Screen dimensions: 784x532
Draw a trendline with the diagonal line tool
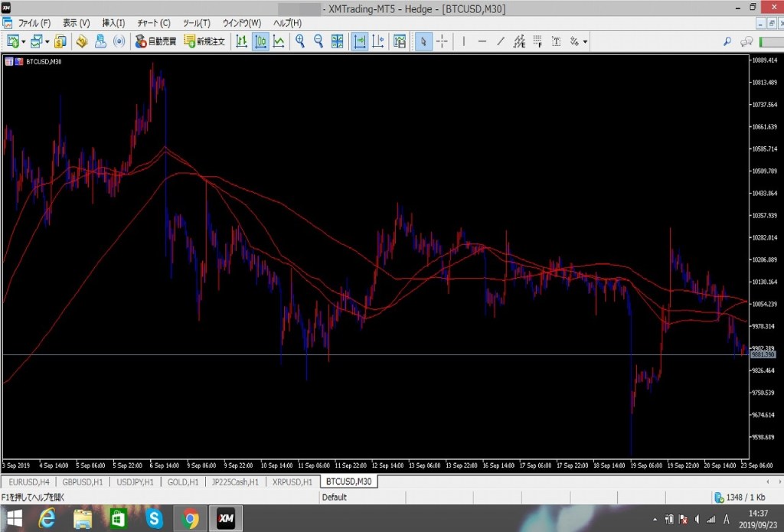pyautogui.click(x=501, y=41)
